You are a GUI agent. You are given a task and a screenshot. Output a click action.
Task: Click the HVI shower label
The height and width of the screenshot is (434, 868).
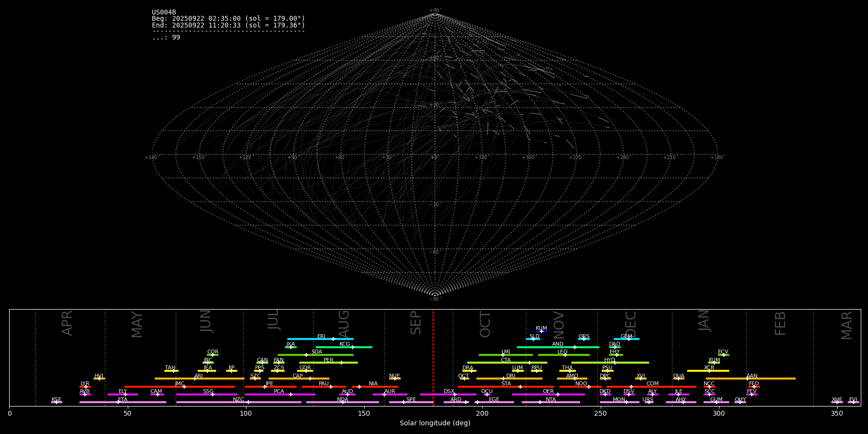click(99, 376)
